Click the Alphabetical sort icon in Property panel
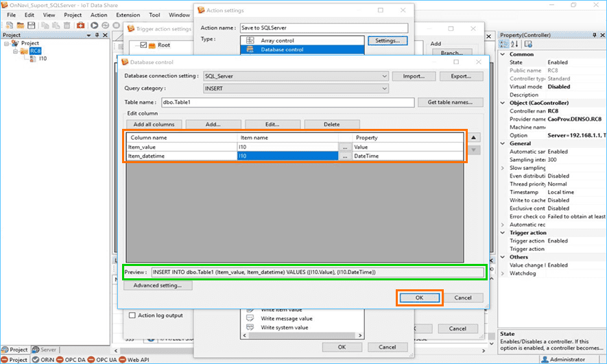 (514, 44)
